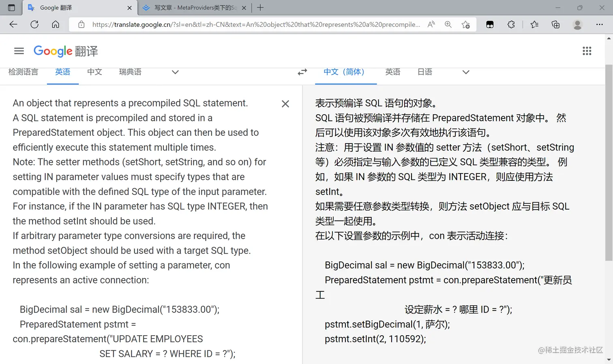Select 英语 as source language
Screen dimensions: 613x364
point(63,72)
